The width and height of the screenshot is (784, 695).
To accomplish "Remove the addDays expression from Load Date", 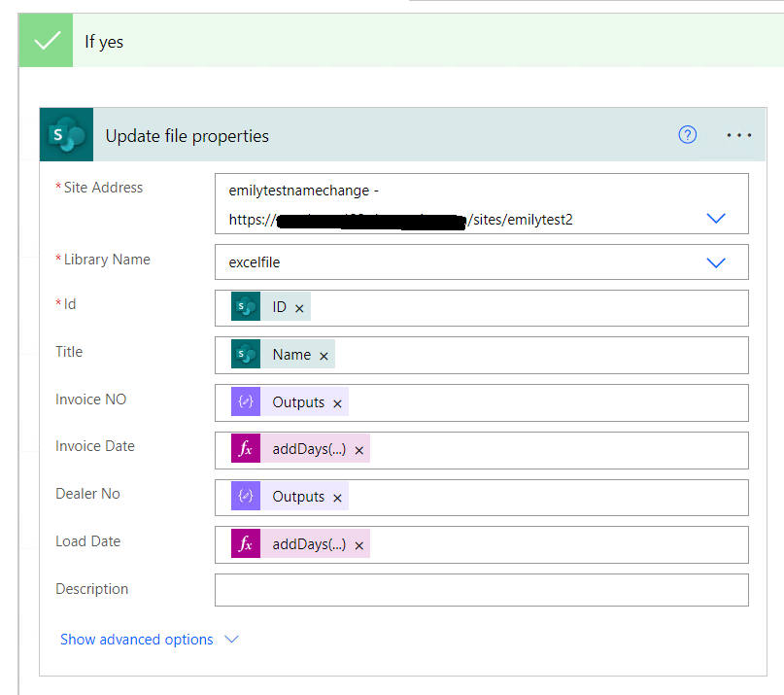I will 359,544.
